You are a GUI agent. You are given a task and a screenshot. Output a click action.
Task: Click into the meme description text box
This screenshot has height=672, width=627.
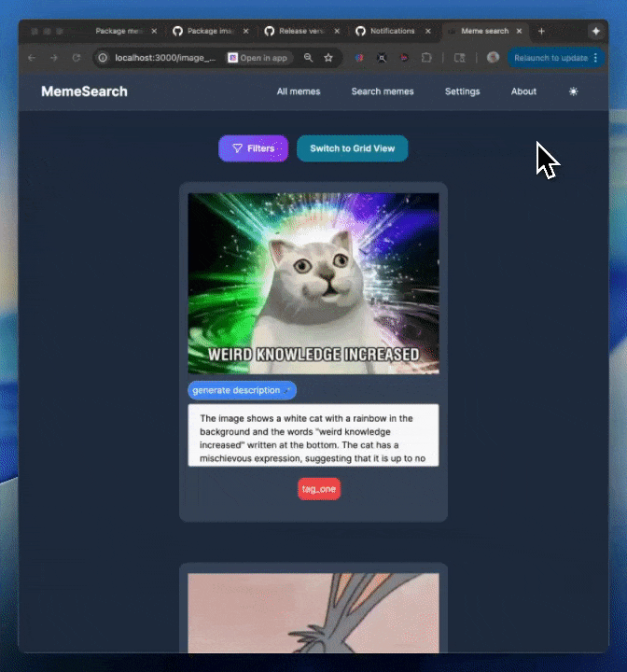[313, 434]
